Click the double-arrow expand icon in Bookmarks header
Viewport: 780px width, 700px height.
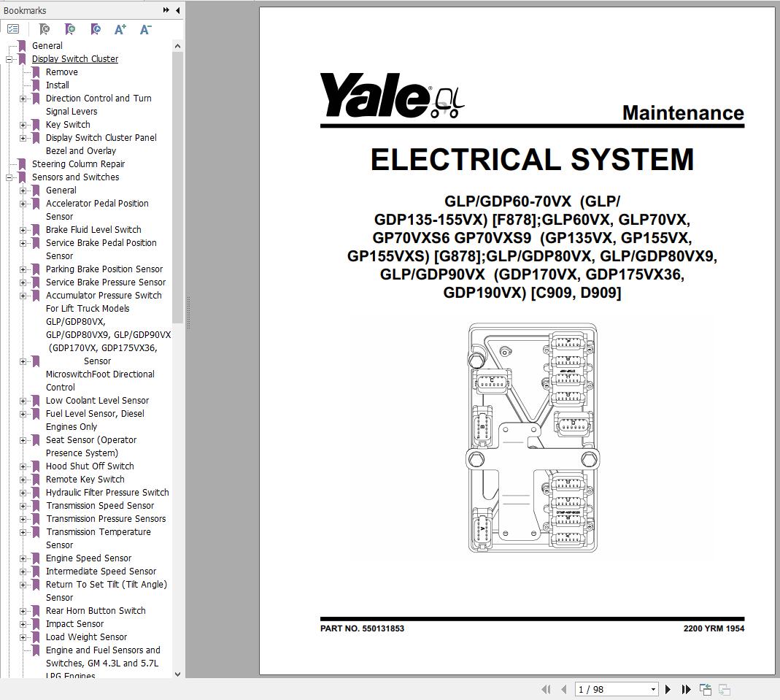tap(166, 10)
